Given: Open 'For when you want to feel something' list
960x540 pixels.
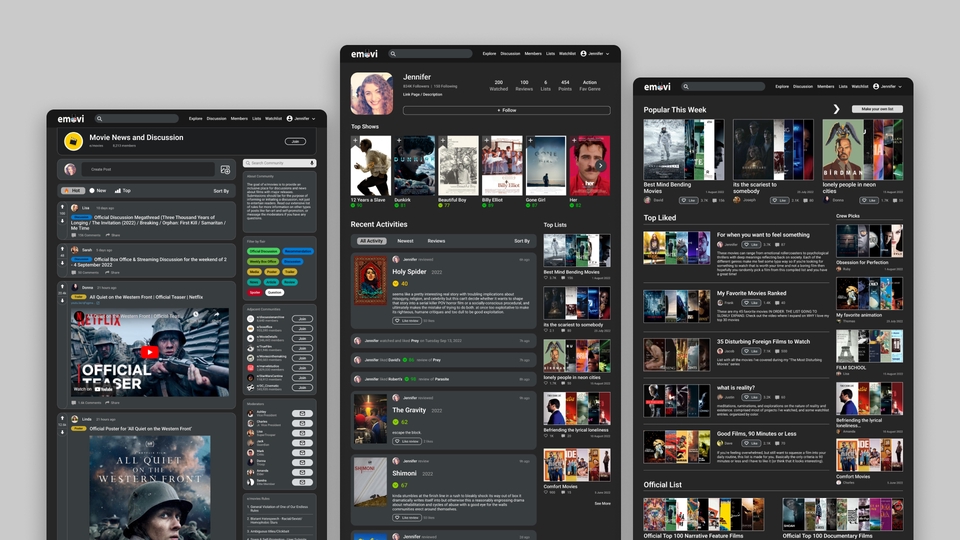Looking at the screenshot, I should tap(763, 234).
